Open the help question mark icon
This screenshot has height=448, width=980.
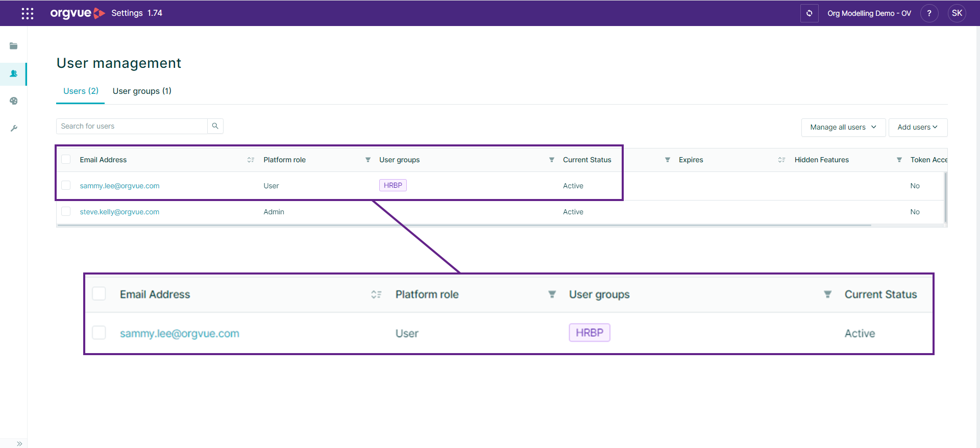pyautogui.click(x=929, y=13)
